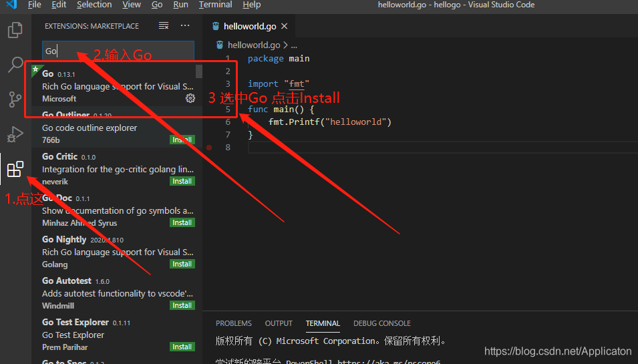This screenshot has width=638, height=364.
Task: Click the 'func main()' code line
Action: point(281,109)
